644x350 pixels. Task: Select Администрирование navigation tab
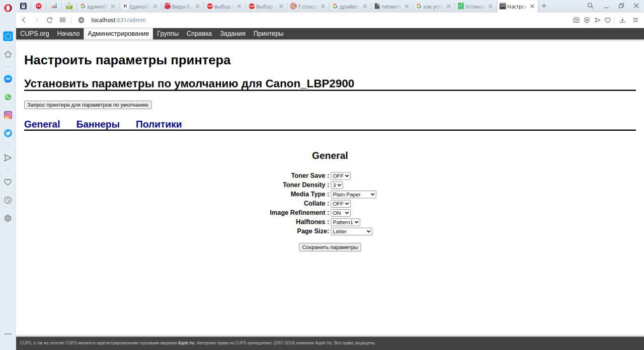118,34
